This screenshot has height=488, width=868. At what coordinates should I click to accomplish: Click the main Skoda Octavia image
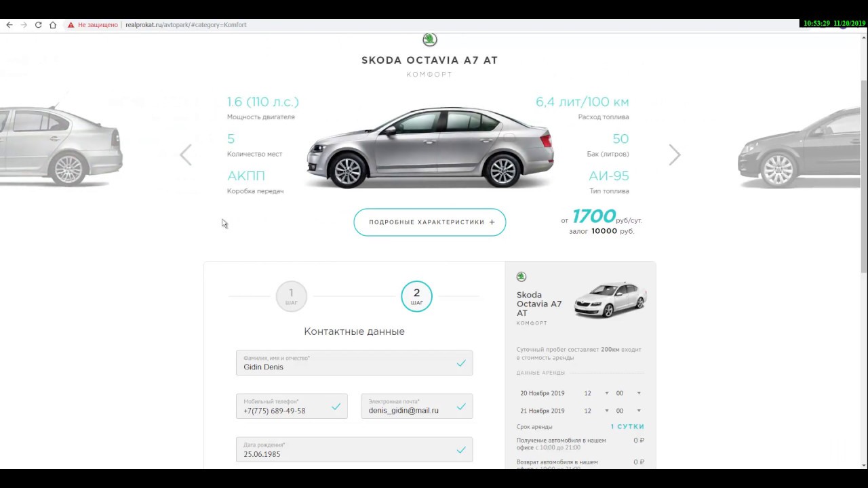pos(430,147)
